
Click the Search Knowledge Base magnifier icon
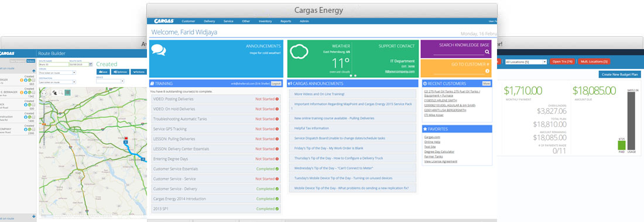pos(487,52)
